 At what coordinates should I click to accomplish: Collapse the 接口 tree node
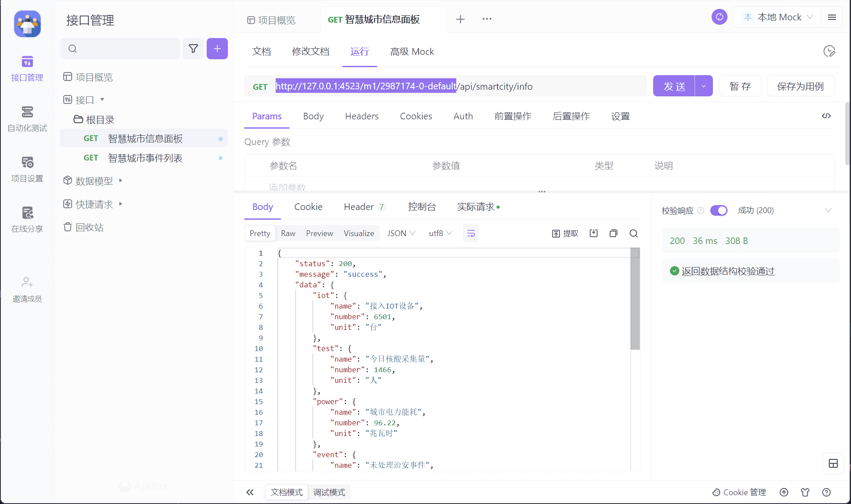point(102,99)
